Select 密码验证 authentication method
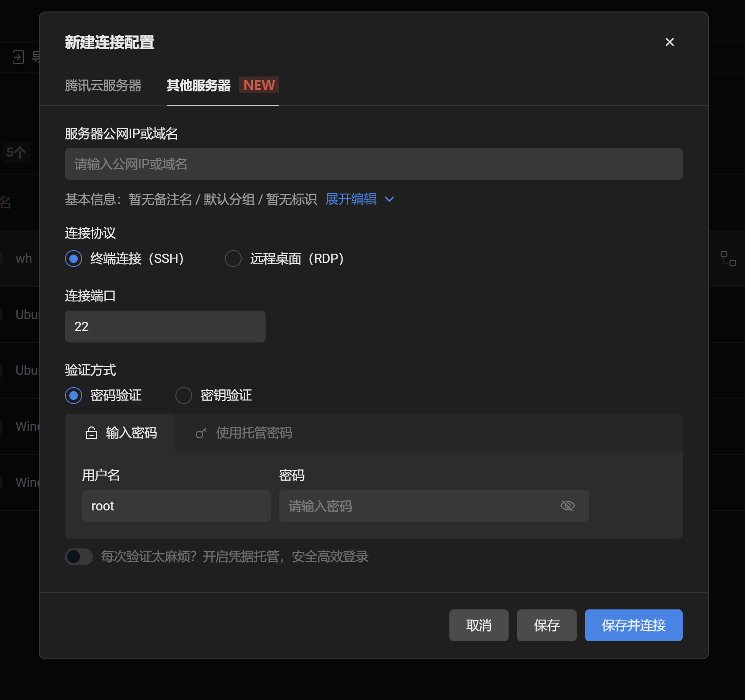Image resolution: width=745 pixels, height=700 pixels. [x=73, y=396]
